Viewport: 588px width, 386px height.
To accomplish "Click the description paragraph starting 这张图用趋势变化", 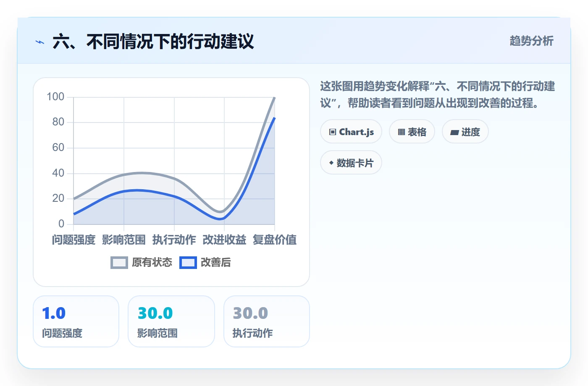I will tap(438, 95).
